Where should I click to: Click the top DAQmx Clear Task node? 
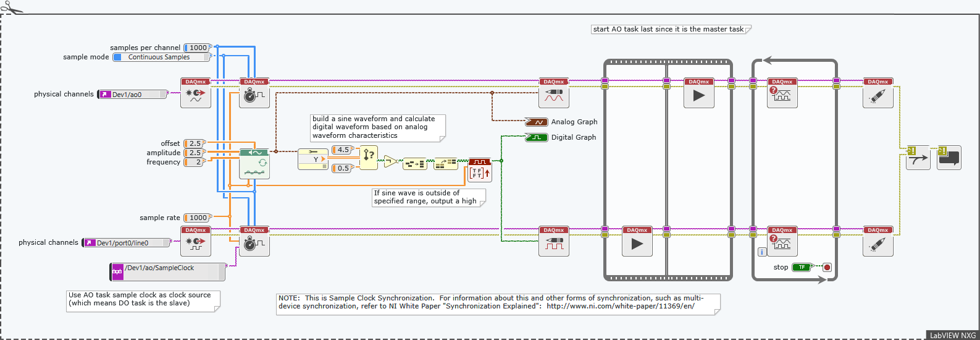pos(878,93)
